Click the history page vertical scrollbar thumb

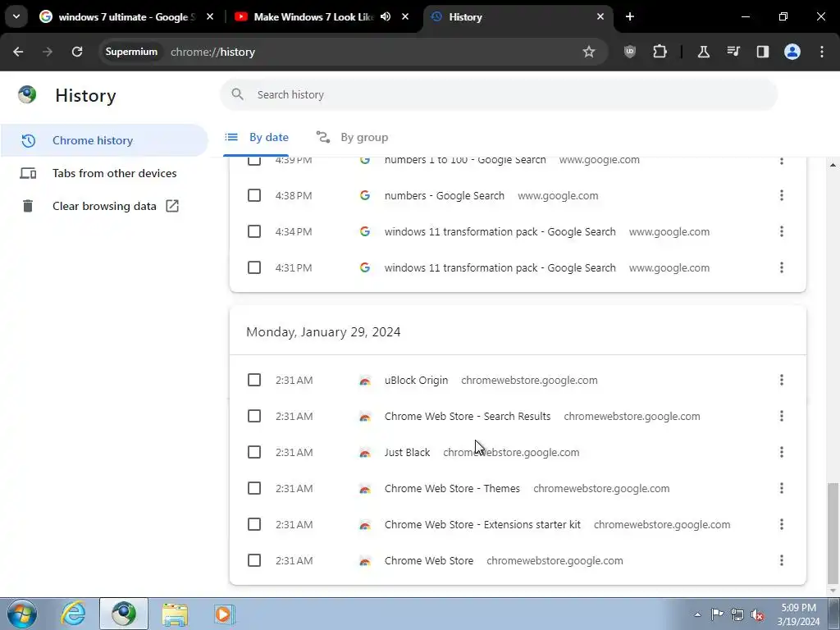pos(832,533)
